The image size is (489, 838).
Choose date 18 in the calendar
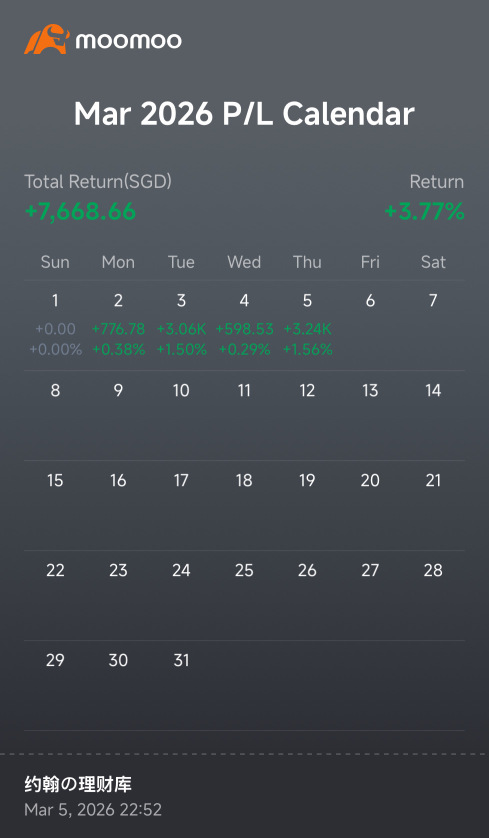(x=244, y=480)
